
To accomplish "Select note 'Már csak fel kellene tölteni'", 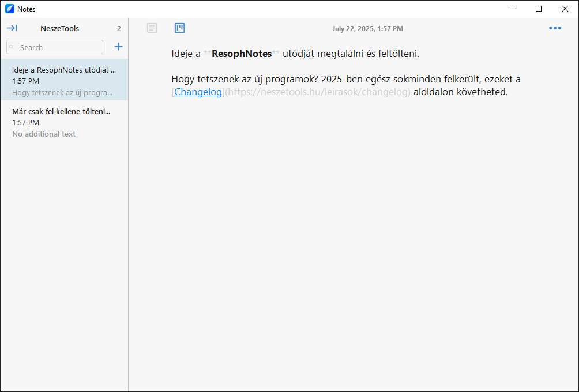I will pyautogui.click(x=64, y=122).
